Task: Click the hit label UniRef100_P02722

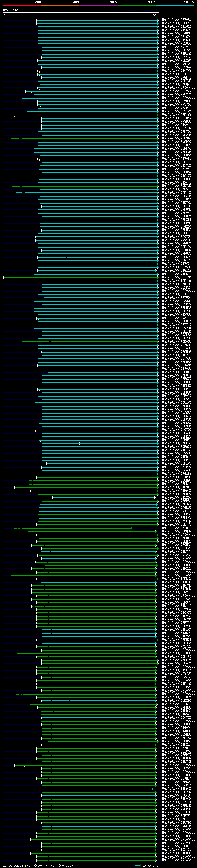Action: tap(177, 647)
